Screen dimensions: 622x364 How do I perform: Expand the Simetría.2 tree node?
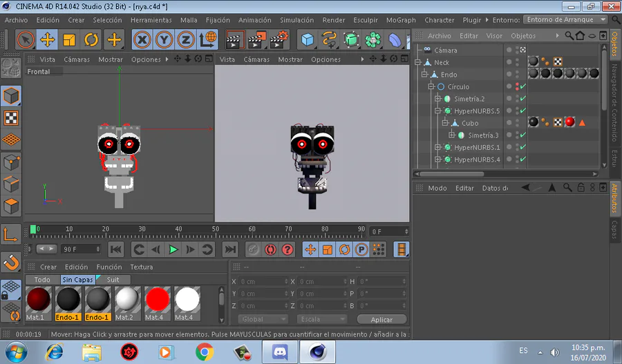tap(438, 99)
